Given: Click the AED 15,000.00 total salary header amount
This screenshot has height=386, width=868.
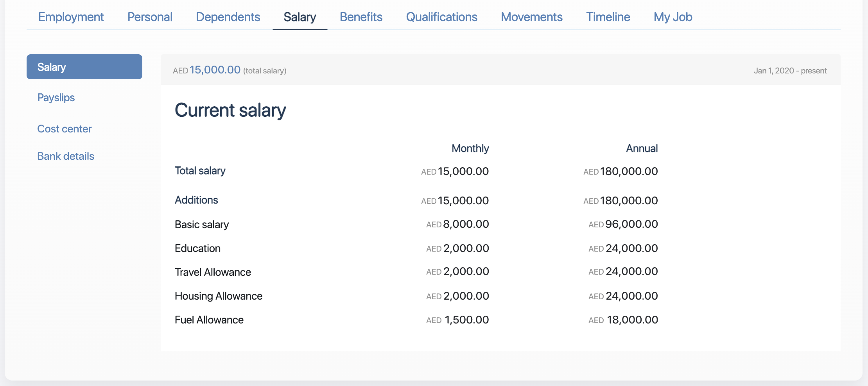Looking at the screenshot, I should tap(215, 70).
